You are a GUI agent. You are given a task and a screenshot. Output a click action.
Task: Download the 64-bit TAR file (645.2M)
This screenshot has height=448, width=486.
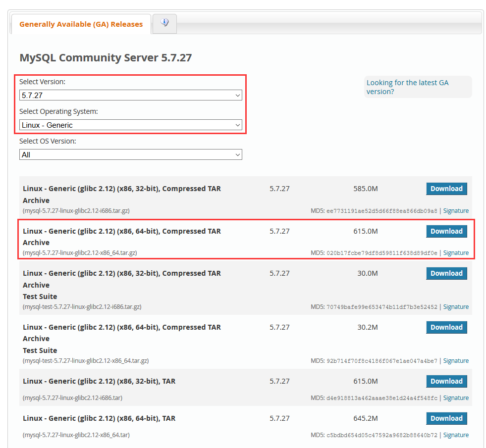(446, 418)
